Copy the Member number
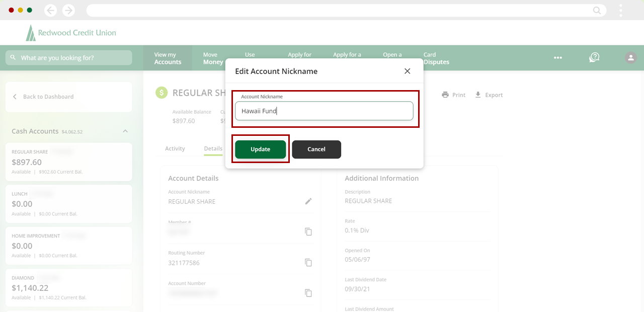The height and width of the screenshot is (312, 644). pyautogui.click(x=308, y=231)
